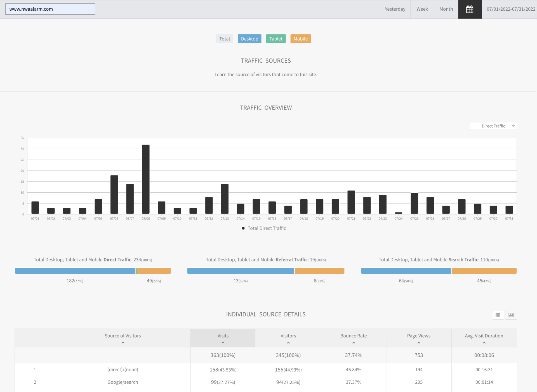
Task: Open the Direct Traffic dropdown
Action: click(x=493, y=126)
